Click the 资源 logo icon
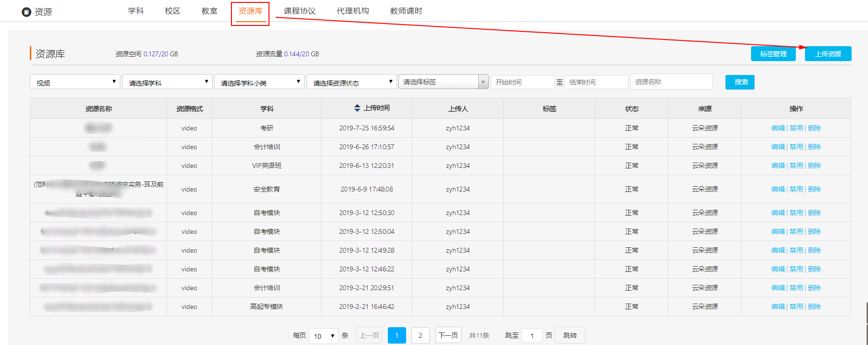This screenshot has height=345, width=868. pos(26,12)
